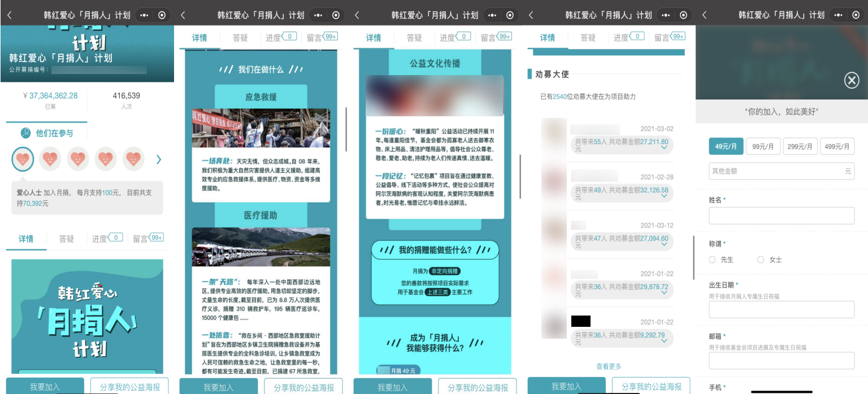Open ••• menu on the 应急救援 screen
The width and height of the screenshot is (868, 394).
(x=318, y=15)
